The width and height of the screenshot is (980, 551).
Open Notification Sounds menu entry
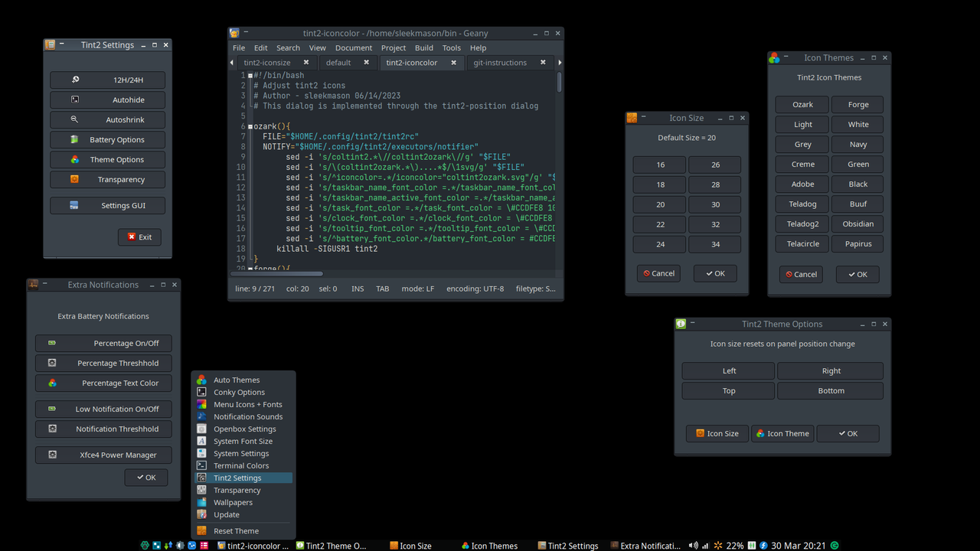242,416
